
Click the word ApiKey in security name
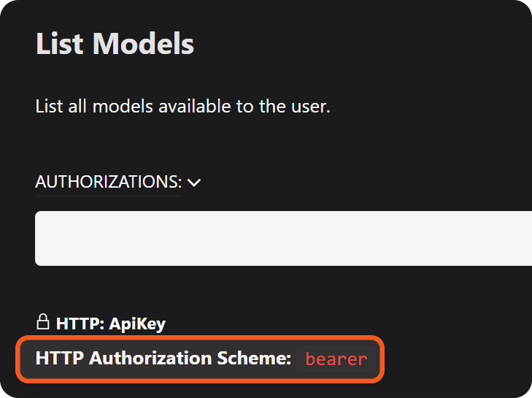[137, 324]
